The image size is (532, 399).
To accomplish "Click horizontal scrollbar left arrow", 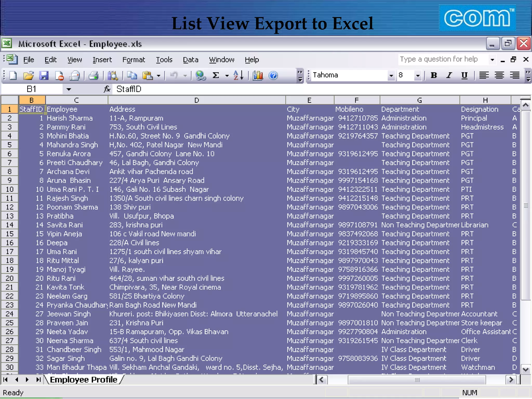I will click(x=322, y=380).
